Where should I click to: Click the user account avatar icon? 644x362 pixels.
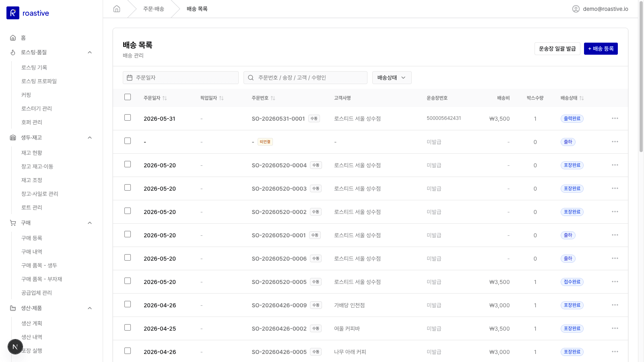pyautogui.click(x=576, y=9)
